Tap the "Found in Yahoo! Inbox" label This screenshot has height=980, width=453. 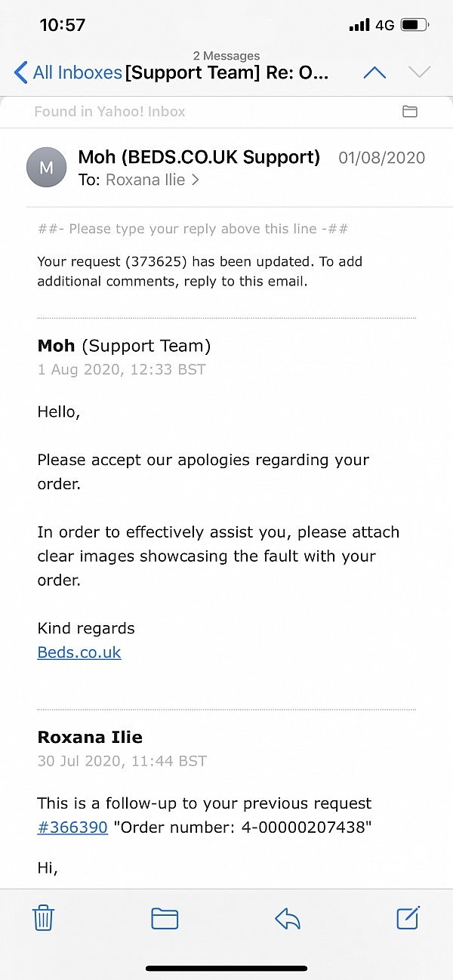coord(109,112)
